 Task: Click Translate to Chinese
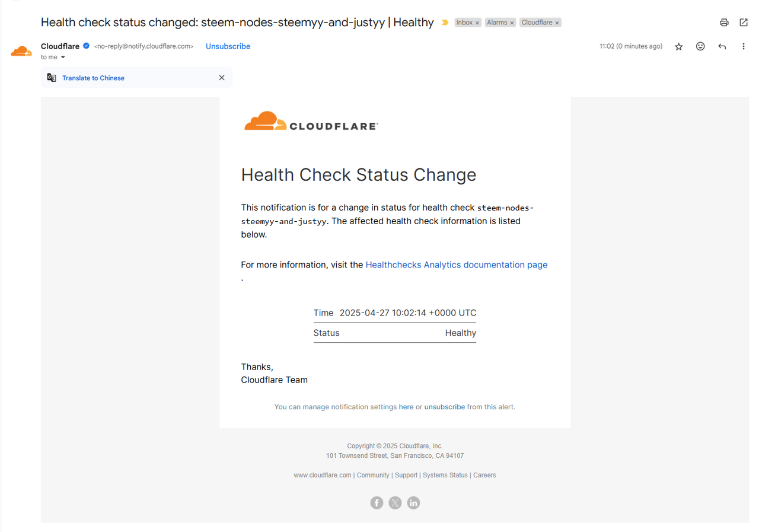[x=93, y=78]
